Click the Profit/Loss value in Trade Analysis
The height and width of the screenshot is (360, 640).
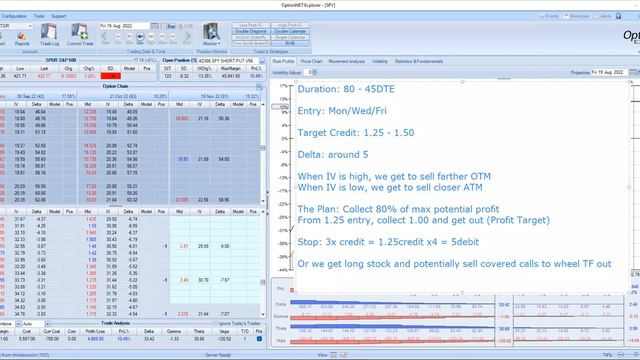pyautogui.click(x=96, y=339)
